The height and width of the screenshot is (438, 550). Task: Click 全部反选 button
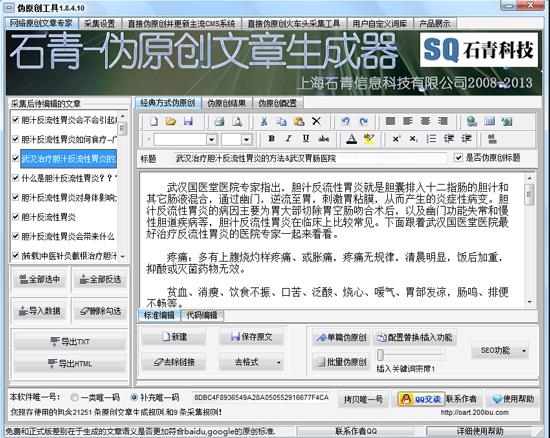(x=100, y=279)
